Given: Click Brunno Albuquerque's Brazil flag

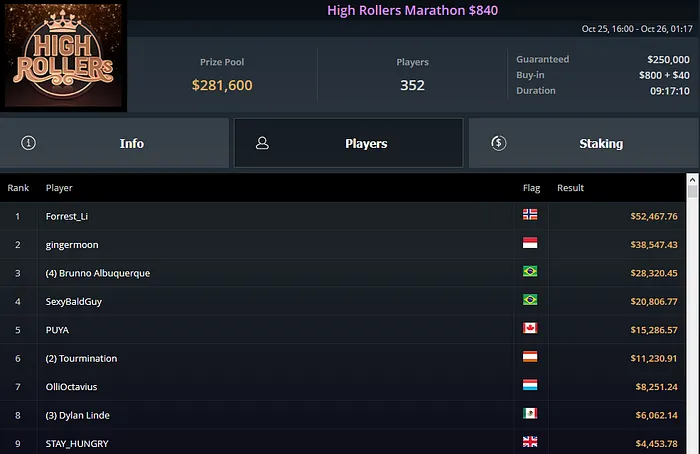Looking at the screenshot, I should pos(530,271).
